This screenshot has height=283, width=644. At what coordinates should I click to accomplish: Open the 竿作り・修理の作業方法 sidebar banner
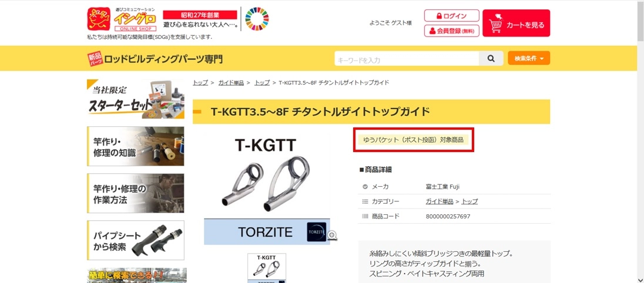pos(136,193)
